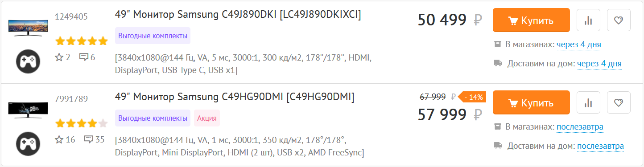
Task: Click gamepad icon of first monitor
Action: (28, 61)
